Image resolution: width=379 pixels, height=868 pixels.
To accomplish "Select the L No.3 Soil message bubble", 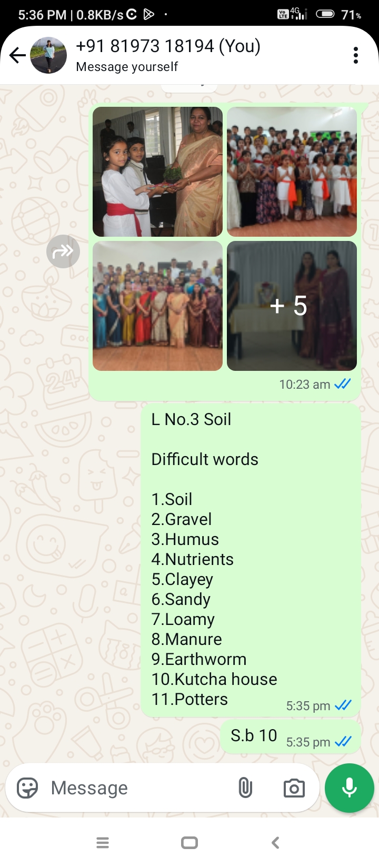I will tap(251, 560).
